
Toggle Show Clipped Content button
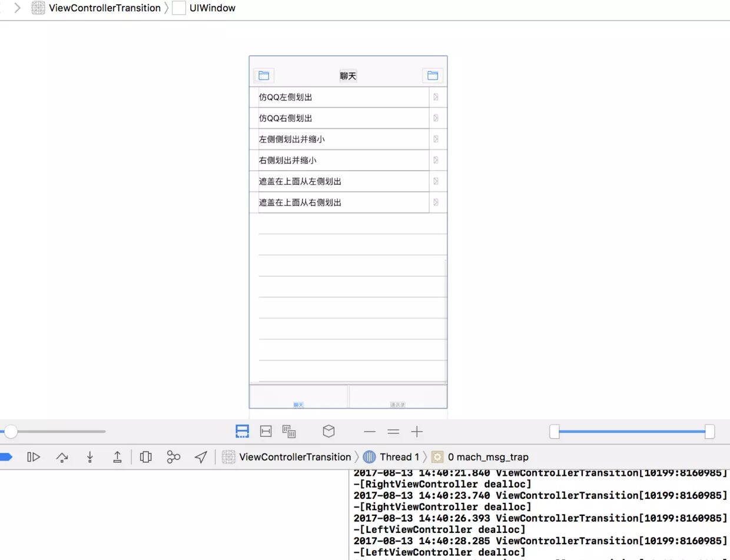(242, 432)
